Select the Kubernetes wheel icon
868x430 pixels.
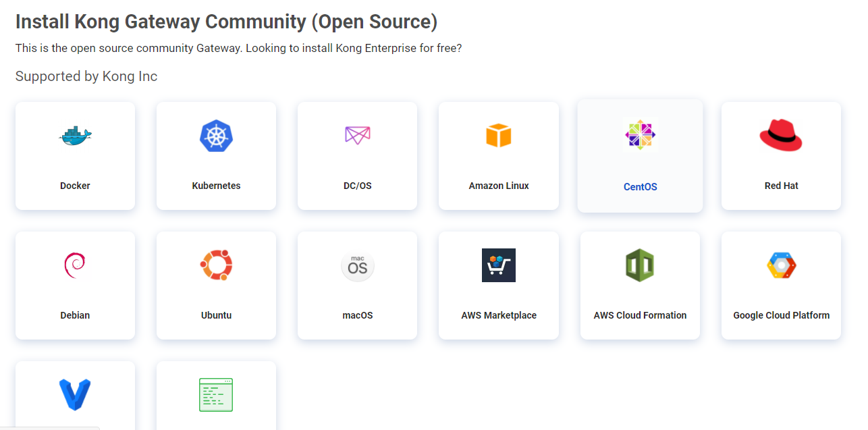pos(216,136)
